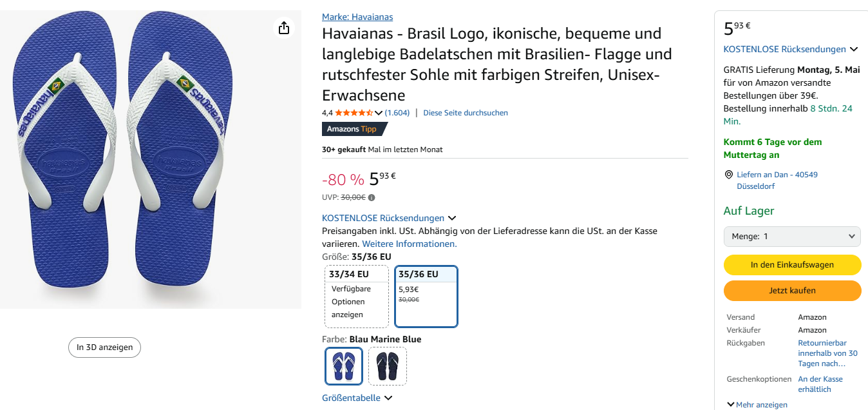The width and height of the screenshot is (868, 410).
Task: Click the share icon on product image
Action: click(284, 28)
